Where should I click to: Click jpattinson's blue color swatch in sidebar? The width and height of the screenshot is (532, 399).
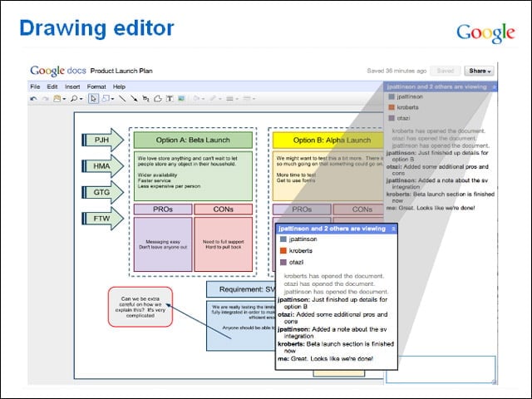tap(392, 96)
